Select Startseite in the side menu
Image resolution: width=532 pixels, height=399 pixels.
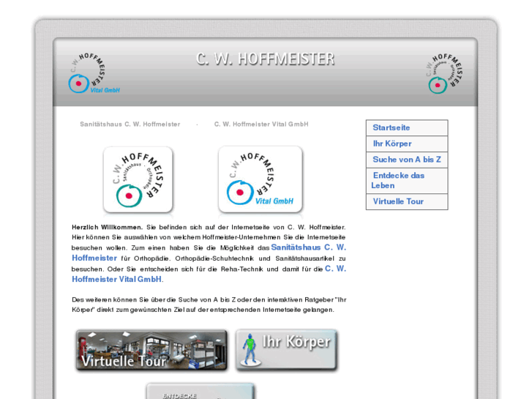(x=407, y=127)
